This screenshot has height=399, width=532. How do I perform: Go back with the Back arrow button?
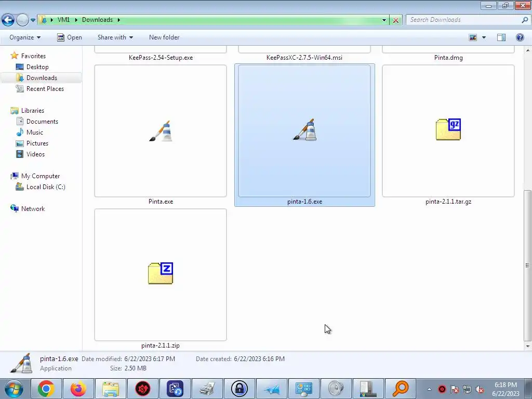[8, 20]
